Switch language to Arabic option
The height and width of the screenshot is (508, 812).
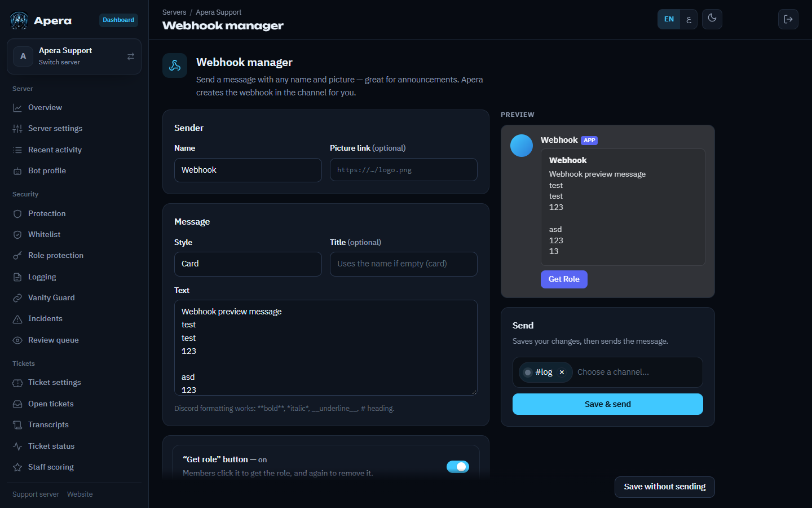(x=689, y=19)
